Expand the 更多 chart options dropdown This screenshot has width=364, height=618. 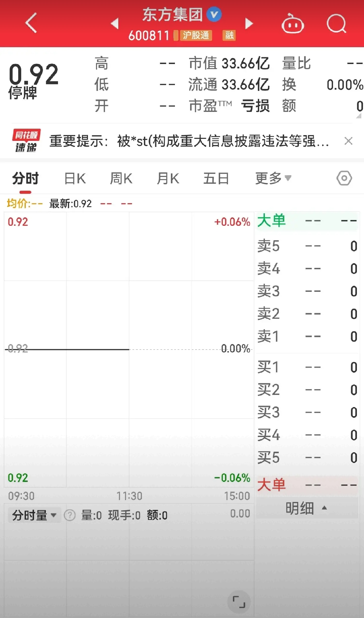point(273,178)
